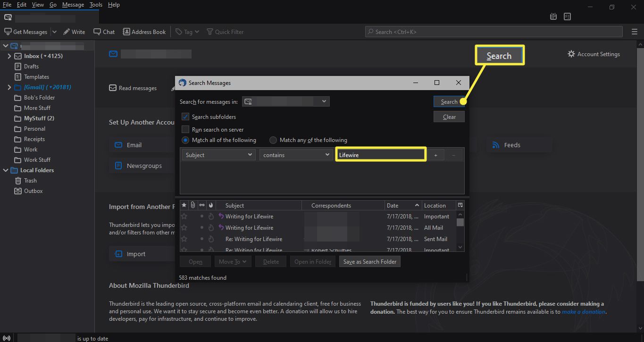Follow the make a donation link
Viewport: 644px width, 342px height.
584,312
